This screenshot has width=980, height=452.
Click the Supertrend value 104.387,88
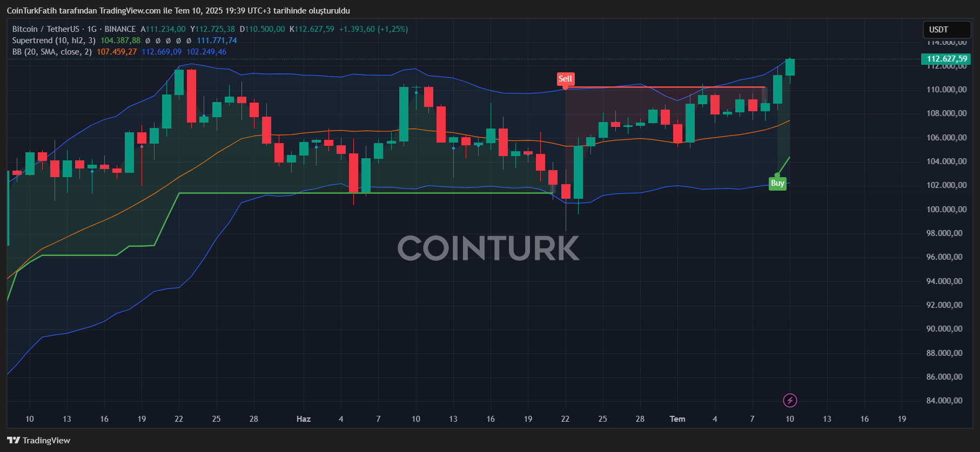(x=120, y=41)
